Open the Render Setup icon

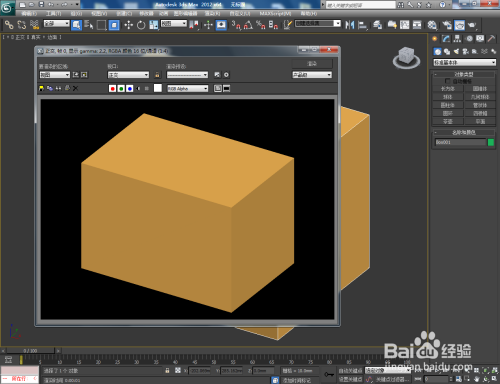(447, 25)
